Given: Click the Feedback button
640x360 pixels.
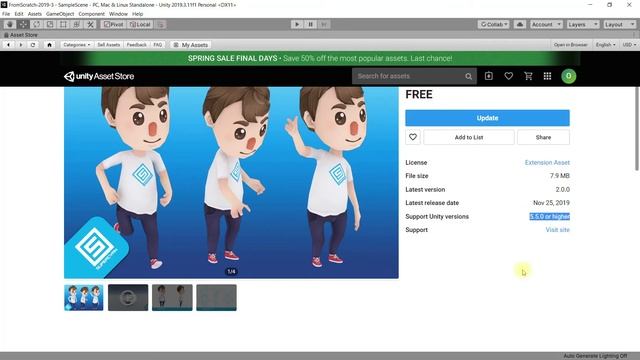Looking at the screenshot, I should click(136, 45).
